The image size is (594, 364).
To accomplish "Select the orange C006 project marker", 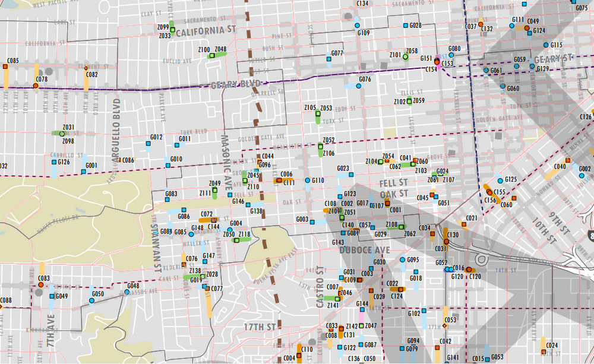I will tap(279, 180).
